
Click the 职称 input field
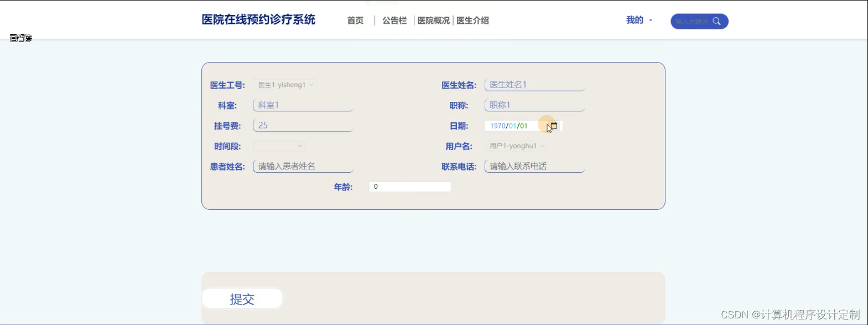(534, 105)
